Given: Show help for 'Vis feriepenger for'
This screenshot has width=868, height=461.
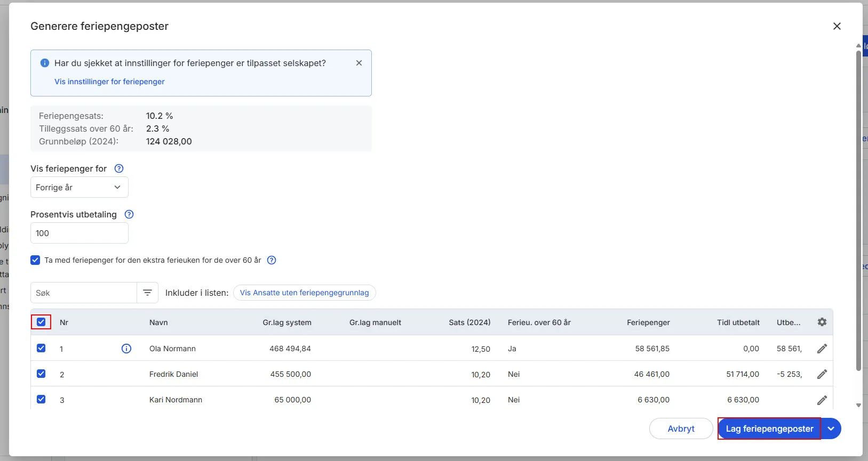Looking at the screenshot, I should [x=119, y=168].
